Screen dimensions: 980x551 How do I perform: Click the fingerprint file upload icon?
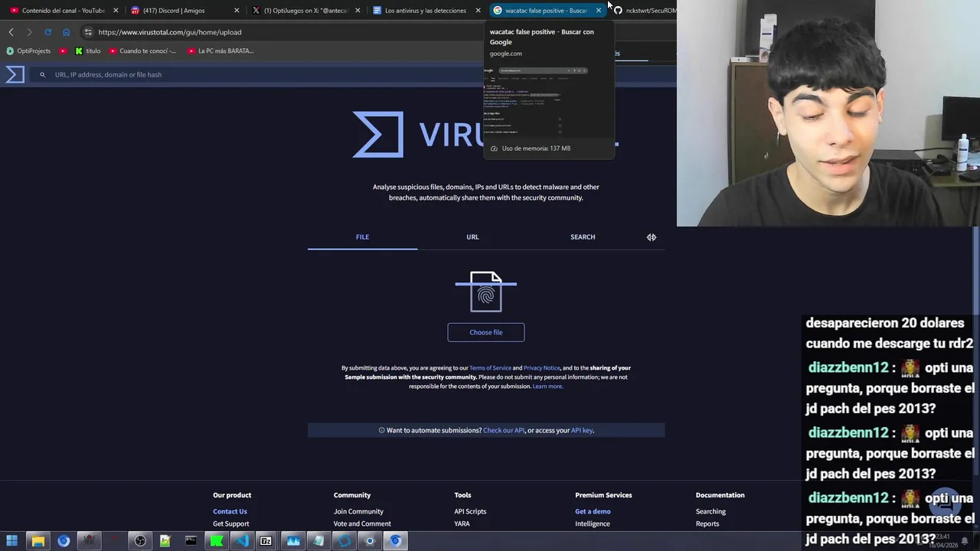(x=486, y=292)
